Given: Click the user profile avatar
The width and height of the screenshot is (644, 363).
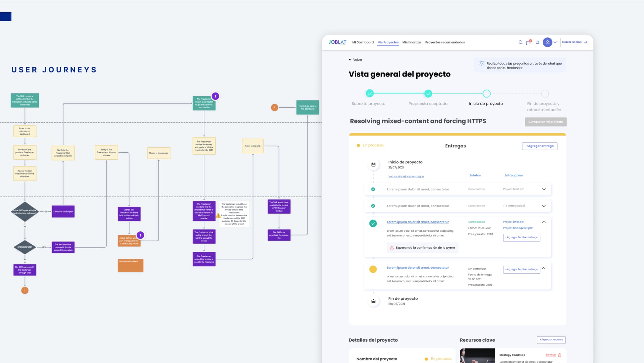Looking at the screenshot, I should (x=547, y=42).
